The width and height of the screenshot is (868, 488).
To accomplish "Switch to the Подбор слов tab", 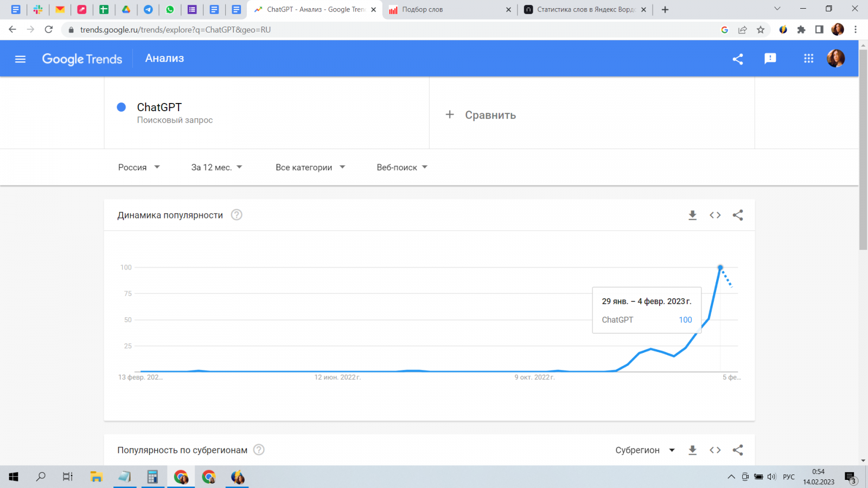I will (x=450, y=10).
